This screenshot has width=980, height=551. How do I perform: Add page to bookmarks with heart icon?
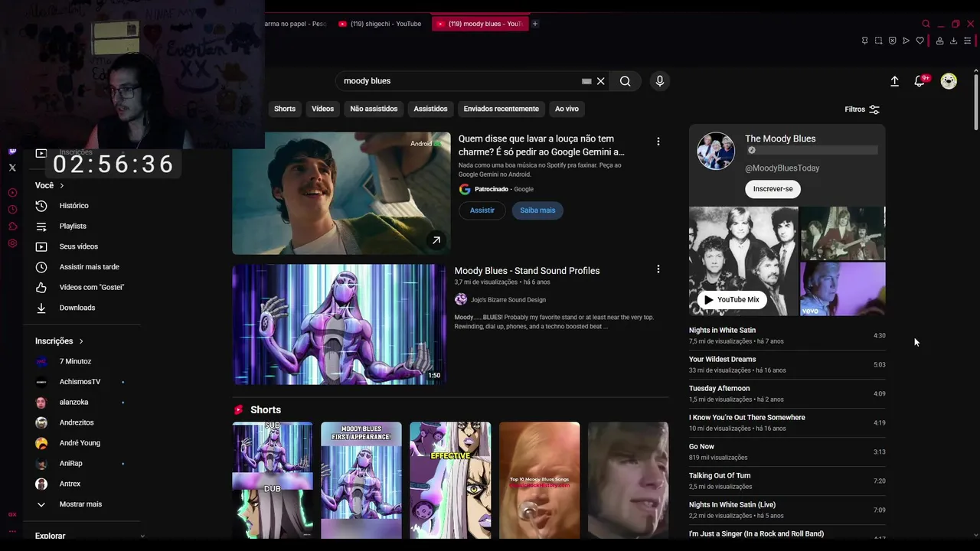point(920,41)
